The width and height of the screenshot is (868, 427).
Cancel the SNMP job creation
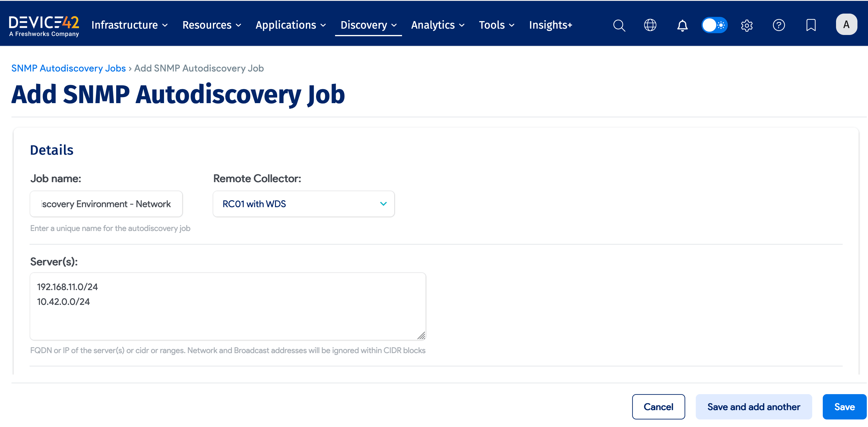(658, 406)
